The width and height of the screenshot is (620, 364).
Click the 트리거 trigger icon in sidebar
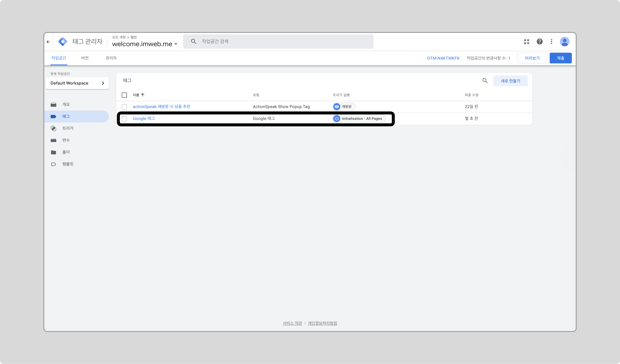click(53, 128)
